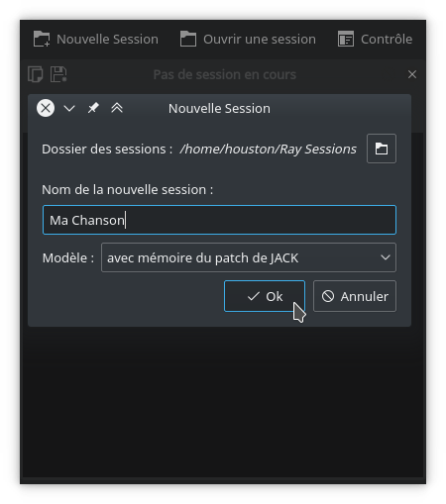
Task: Click the Nouvelle Session dialog title bar
Action: [219, 109]
